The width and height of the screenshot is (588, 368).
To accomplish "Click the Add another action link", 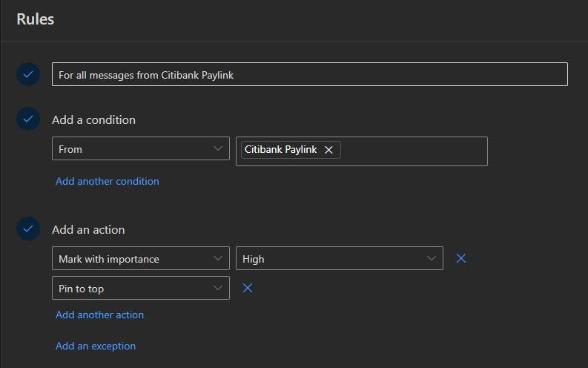I will 100,315.
